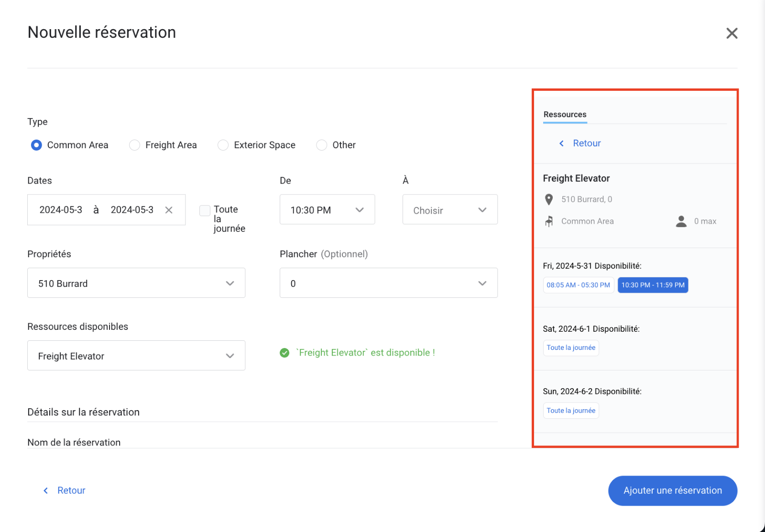Enable the Toute la journée checkbox
Image resolution: width=765 pixels, height=532 pixels.
point(205,210)
